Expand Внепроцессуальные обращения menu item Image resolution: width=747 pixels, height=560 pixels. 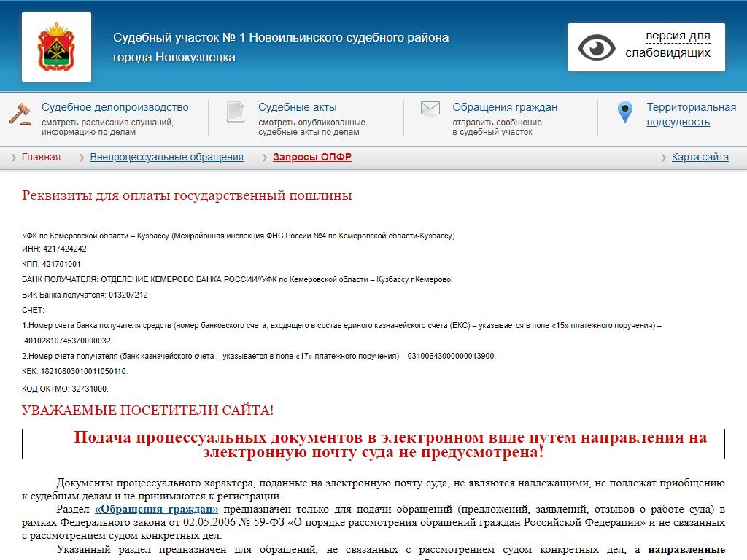(166, 157)
